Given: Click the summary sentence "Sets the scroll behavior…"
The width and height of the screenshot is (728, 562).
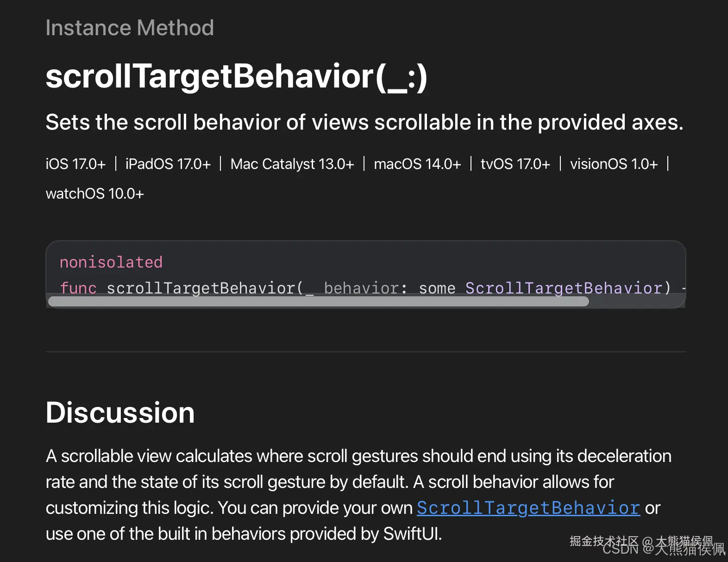Looking at the screenshot, I should (x=364, y=123).
